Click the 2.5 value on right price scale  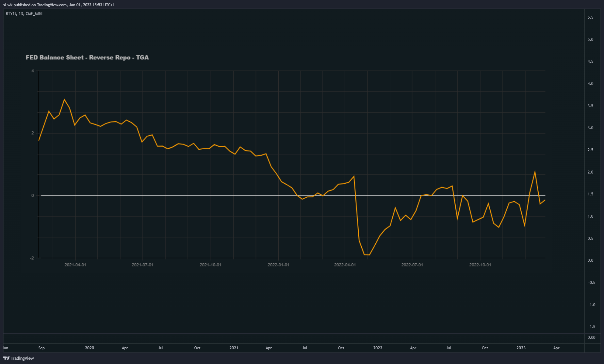[590, 150]
